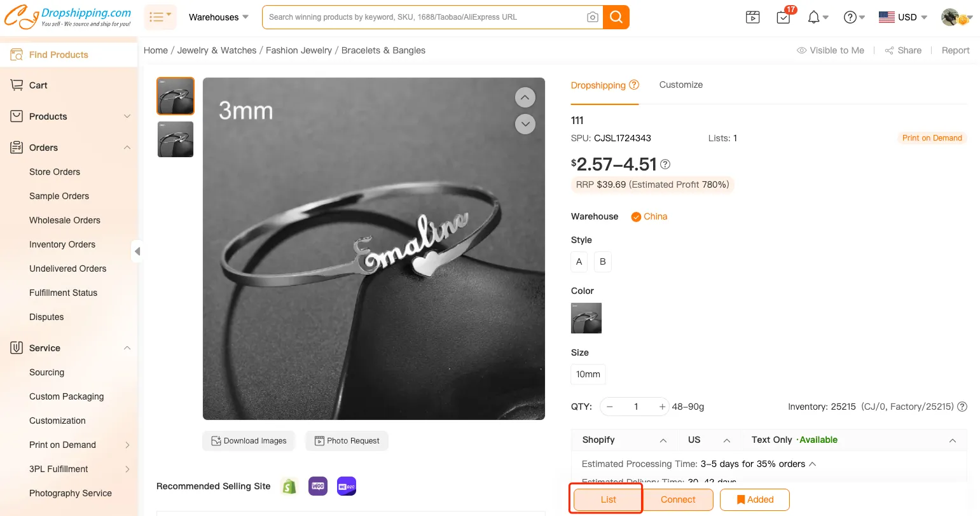Open the Warehouses dropdown
The width and height of the screenshot is (980, 516).
219,17
